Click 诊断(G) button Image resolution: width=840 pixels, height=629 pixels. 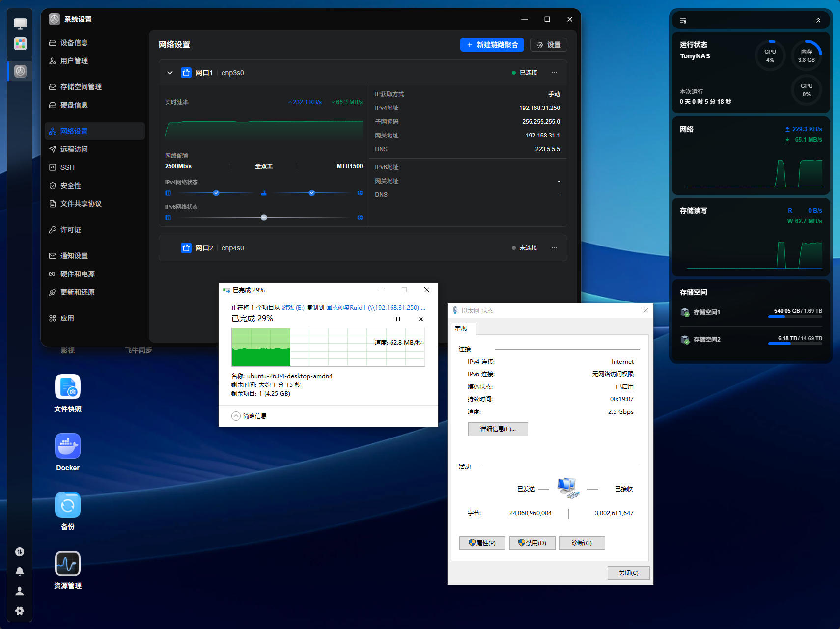pos(582,543)
